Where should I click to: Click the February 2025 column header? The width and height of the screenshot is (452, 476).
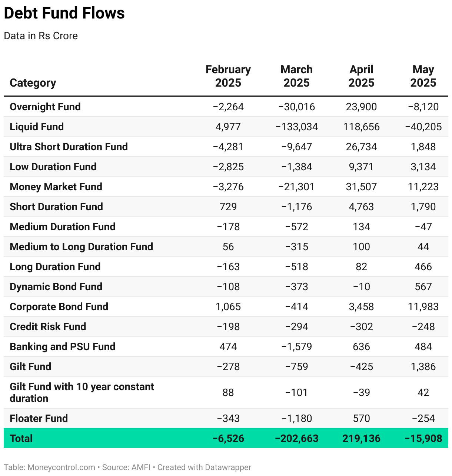click(228, 76)
